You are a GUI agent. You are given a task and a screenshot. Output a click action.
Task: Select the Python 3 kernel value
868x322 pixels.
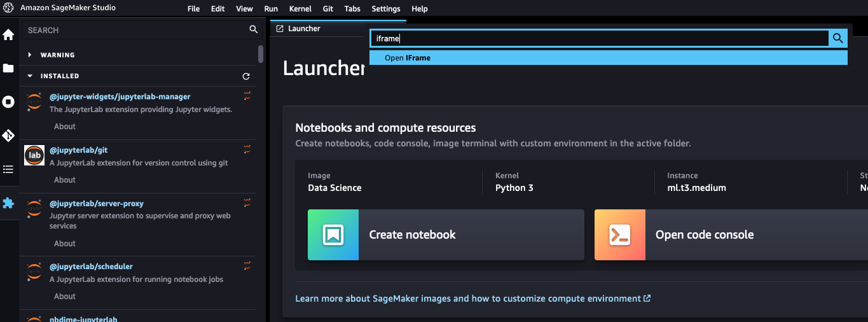(514, 188)
